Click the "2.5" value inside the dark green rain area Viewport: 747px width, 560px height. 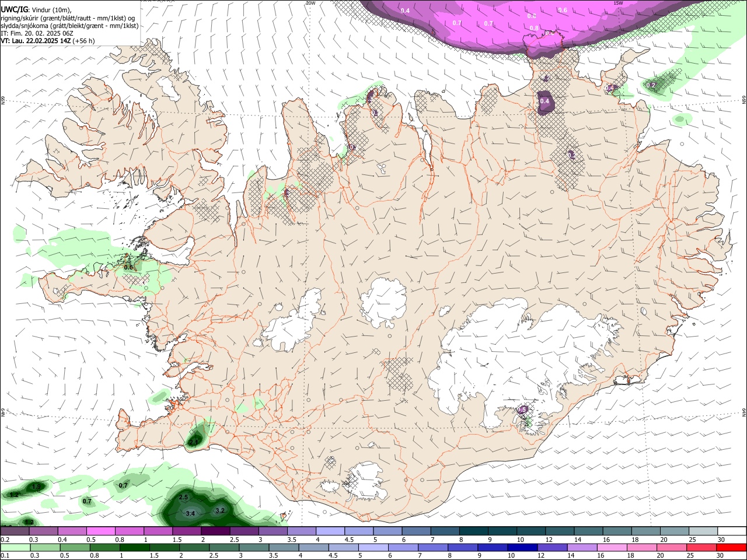pos(183,497)
